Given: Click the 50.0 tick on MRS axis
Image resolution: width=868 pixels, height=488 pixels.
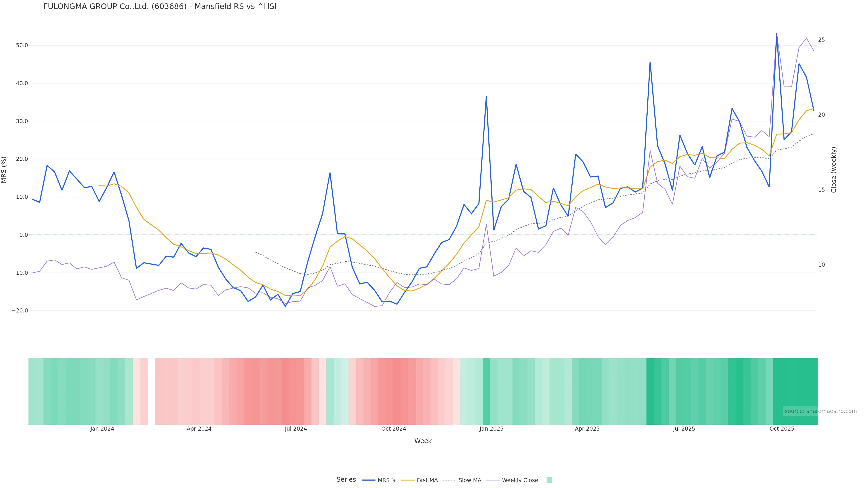Looking at the screenshot, I should pos(22,45).
